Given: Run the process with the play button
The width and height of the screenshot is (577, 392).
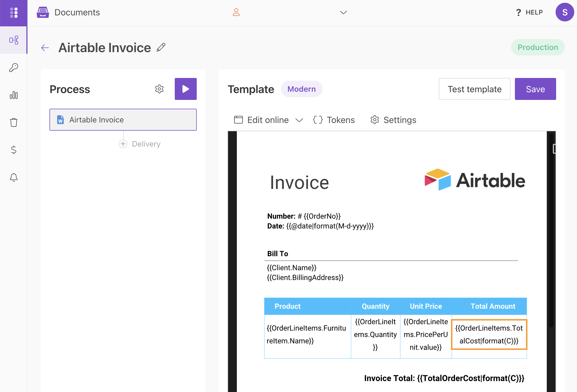Looking at the screenshot, I should (185, 89).
